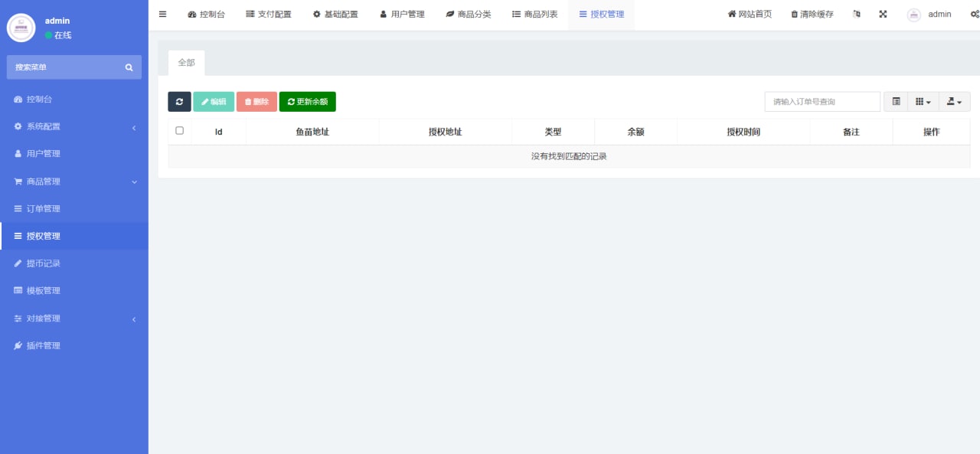Expand the 系统配置 sidebar menu
980x454 pixels.
[x=73, y=126]
